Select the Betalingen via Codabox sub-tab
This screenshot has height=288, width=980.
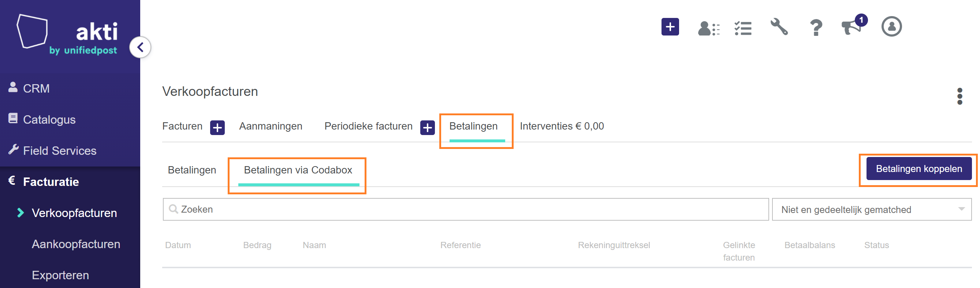(x=298, y=170)
